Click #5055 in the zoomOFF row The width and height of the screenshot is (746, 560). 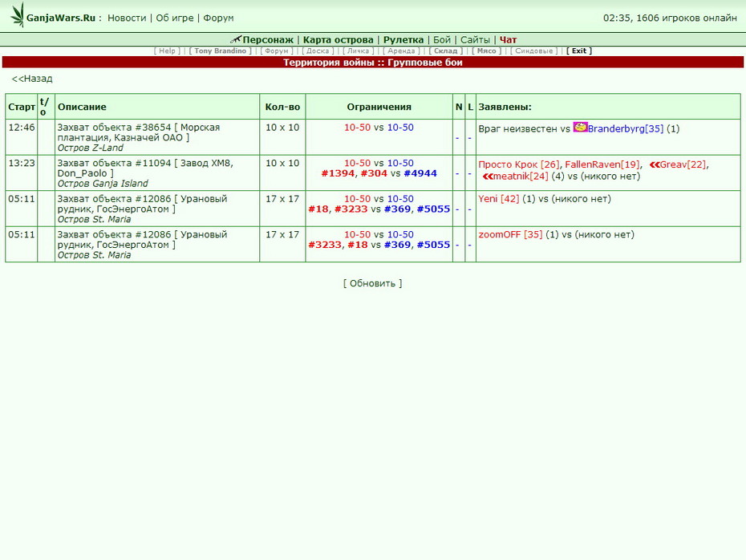433,245
